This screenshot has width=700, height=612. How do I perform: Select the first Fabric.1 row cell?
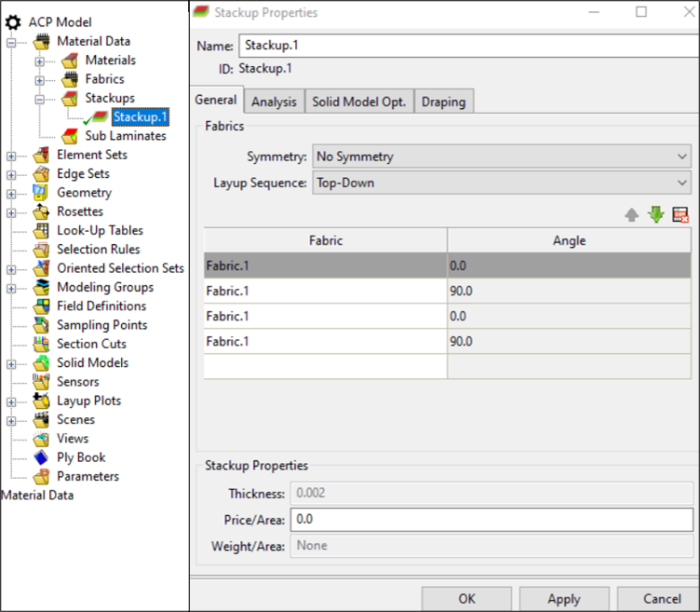tap(326, 265)
